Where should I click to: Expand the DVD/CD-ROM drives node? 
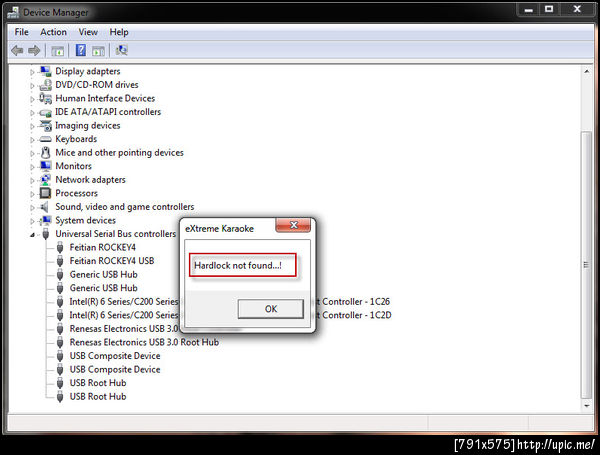[x=33, y=85]
